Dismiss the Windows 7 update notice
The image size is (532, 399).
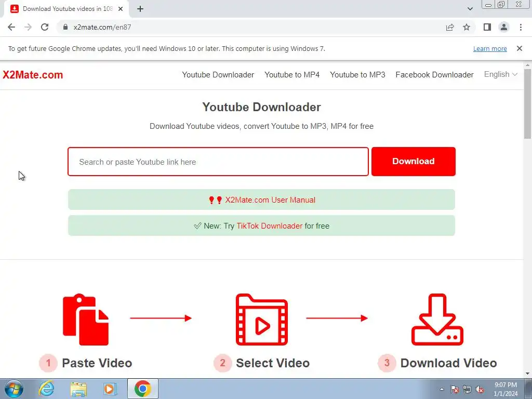tap(520, 48)
